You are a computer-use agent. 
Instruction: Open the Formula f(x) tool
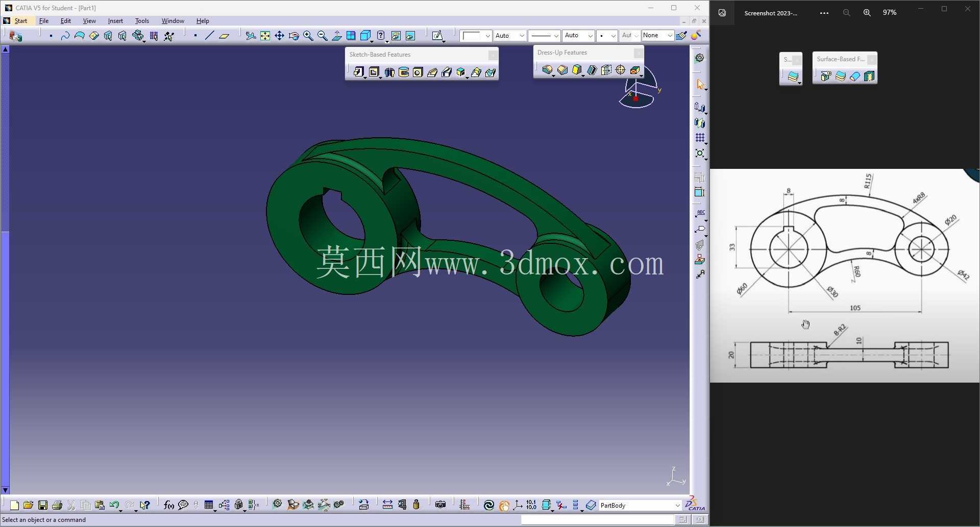(x=168, y=505)
